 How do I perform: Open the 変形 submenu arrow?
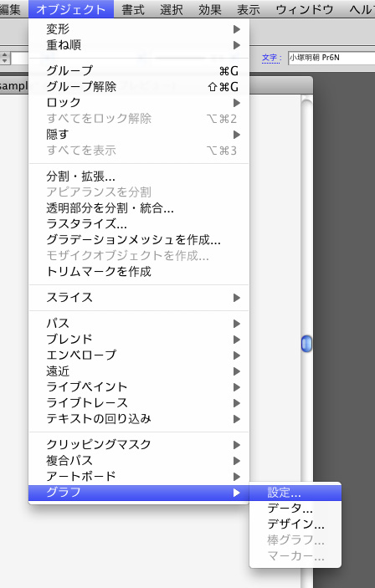click(x=237, y=29)
